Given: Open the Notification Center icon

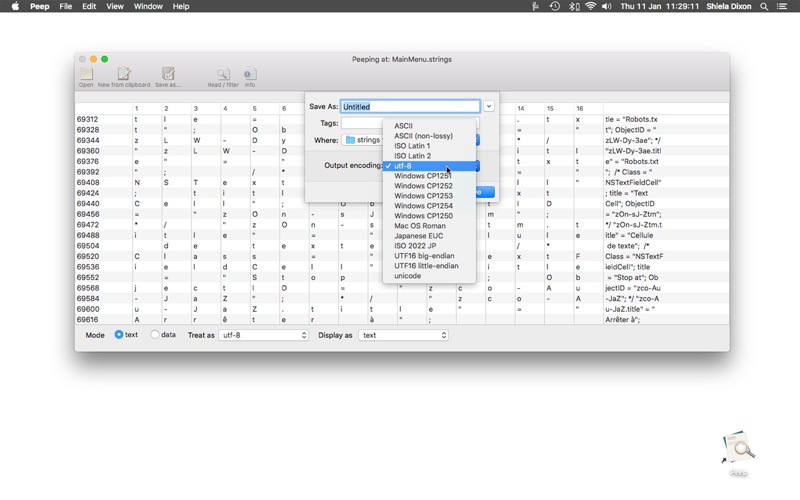Looking at the screenshot, I should [x=782, y=6].
